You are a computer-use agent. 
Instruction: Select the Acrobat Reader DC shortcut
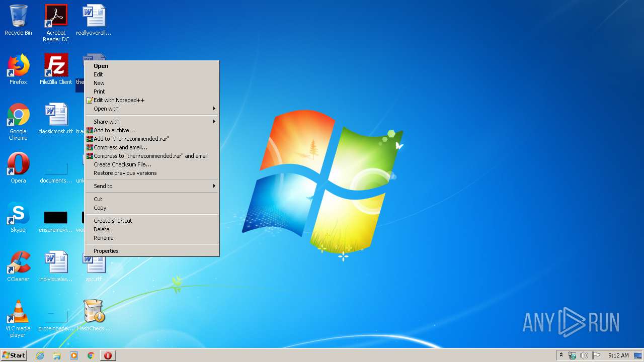point(56,23)
